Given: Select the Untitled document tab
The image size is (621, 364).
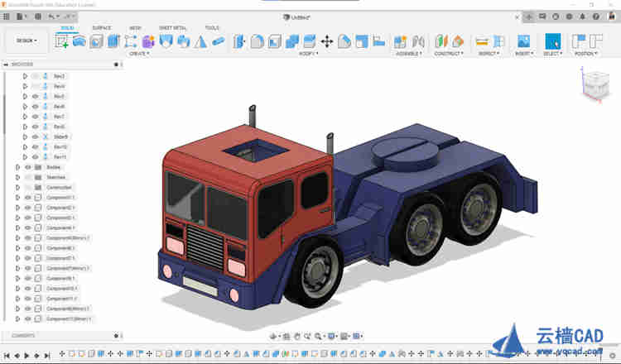Looking at the screenshot, I should pyautogui.click(x=297, y=17).
